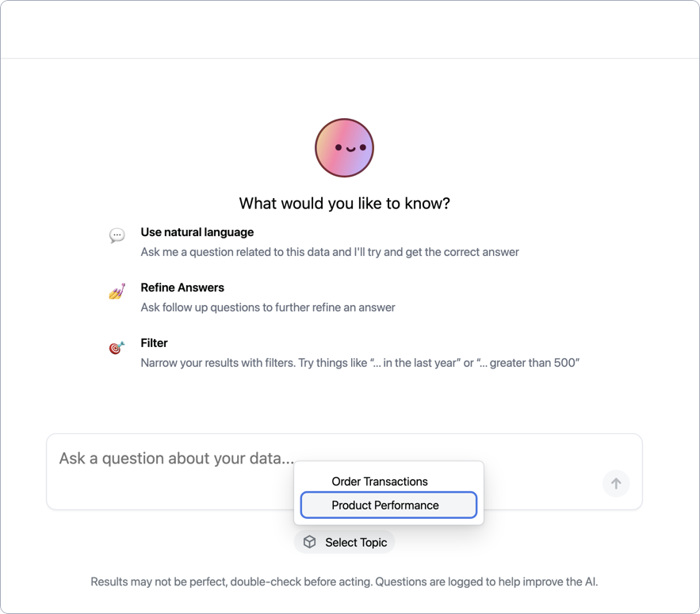Click the cube icon beside Select Topic

(x=309, y=542)
